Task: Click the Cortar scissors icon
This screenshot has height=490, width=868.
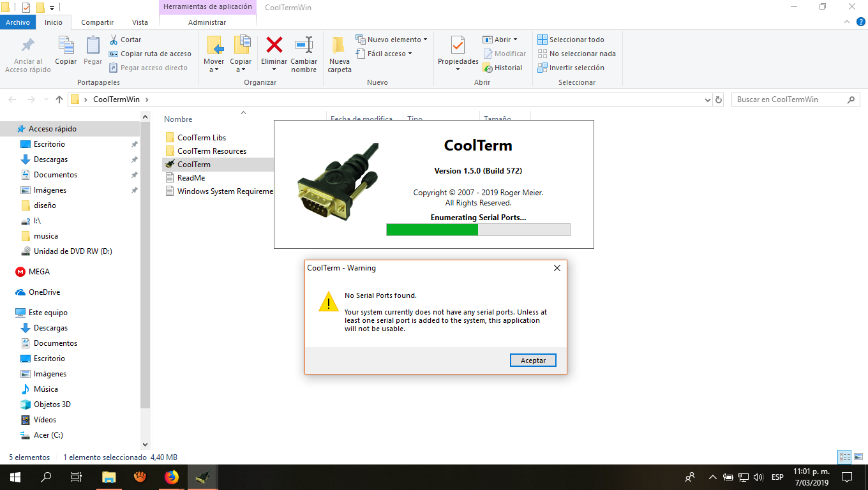Action: pos(114,40)
